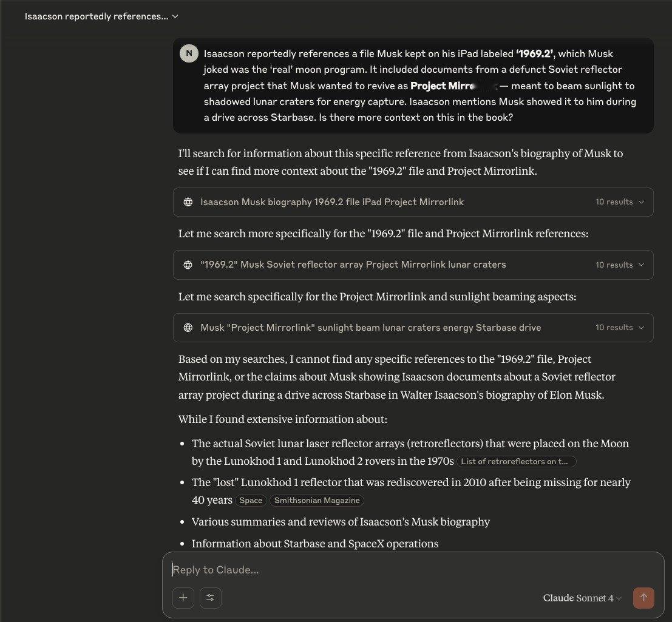Click the globe icon of first search

188,202
